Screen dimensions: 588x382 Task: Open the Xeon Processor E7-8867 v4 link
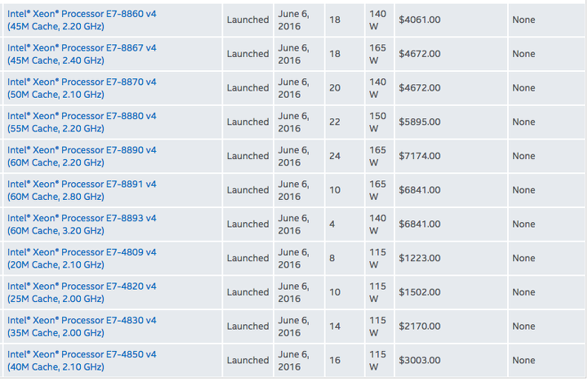(x=82, y=54)
